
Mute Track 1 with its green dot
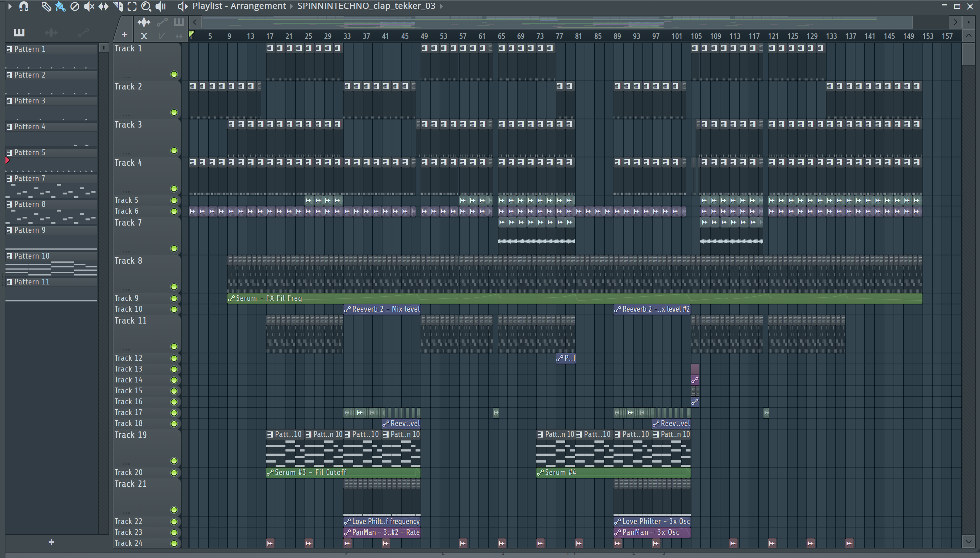(174, 75)
